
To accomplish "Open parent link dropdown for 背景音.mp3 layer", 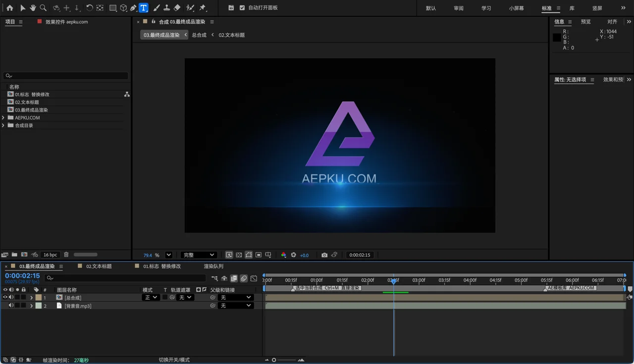I will (x=235, y=306).
